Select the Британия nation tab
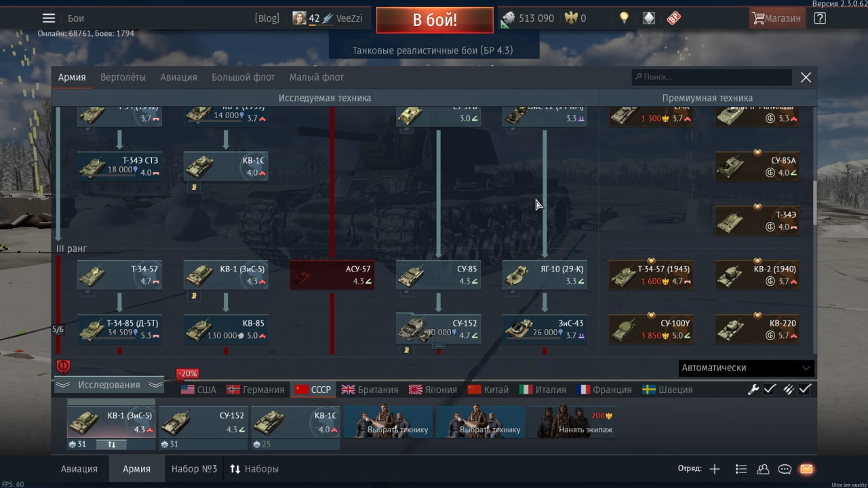The height and width of the screenshot is (488, 868). click(x=370, y=390)
